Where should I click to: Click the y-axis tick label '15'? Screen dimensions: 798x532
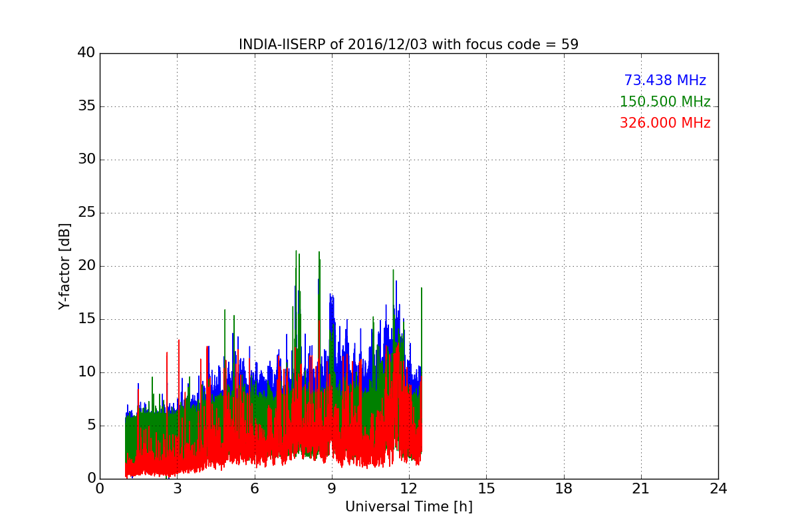(x=86, y=319)
